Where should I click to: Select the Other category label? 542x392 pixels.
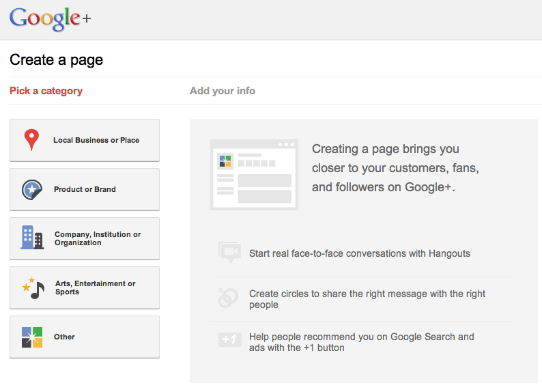pos(64,337)
